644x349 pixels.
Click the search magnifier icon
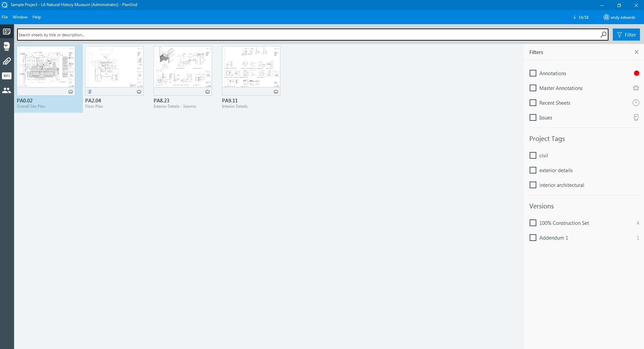603,35
